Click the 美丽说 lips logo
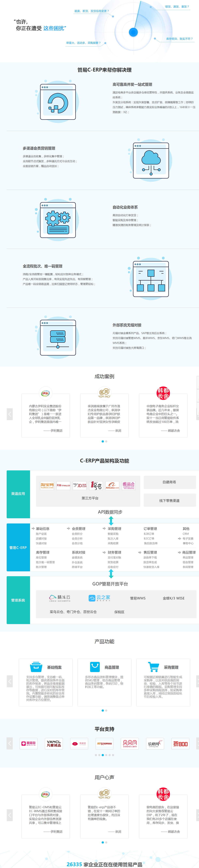Image resolution: width=199 pixels, height=868 pixels. 79,744
